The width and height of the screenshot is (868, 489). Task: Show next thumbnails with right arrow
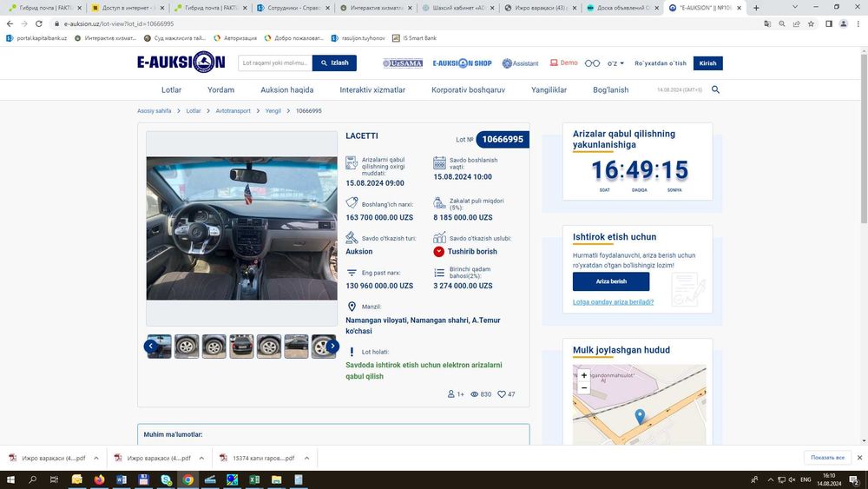(x=332, y=346)
